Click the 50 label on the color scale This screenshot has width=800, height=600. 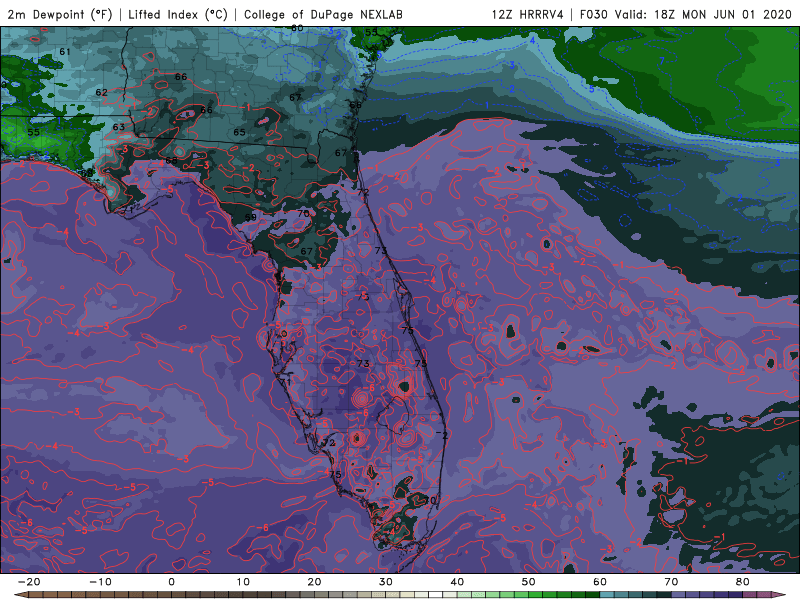(x=529, y=582)
